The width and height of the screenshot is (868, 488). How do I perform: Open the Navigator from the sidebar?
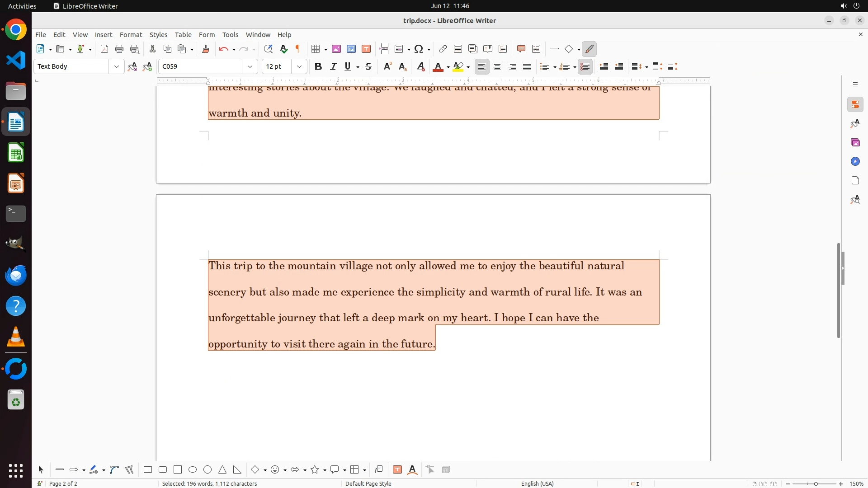tap(855, 162)
